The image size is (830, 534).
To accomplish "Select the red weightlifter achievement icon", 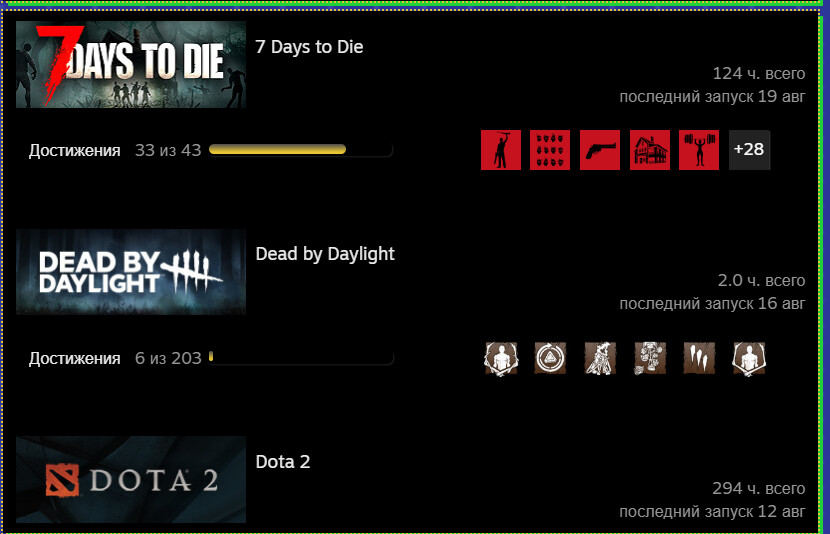I will tap(699, 150).
